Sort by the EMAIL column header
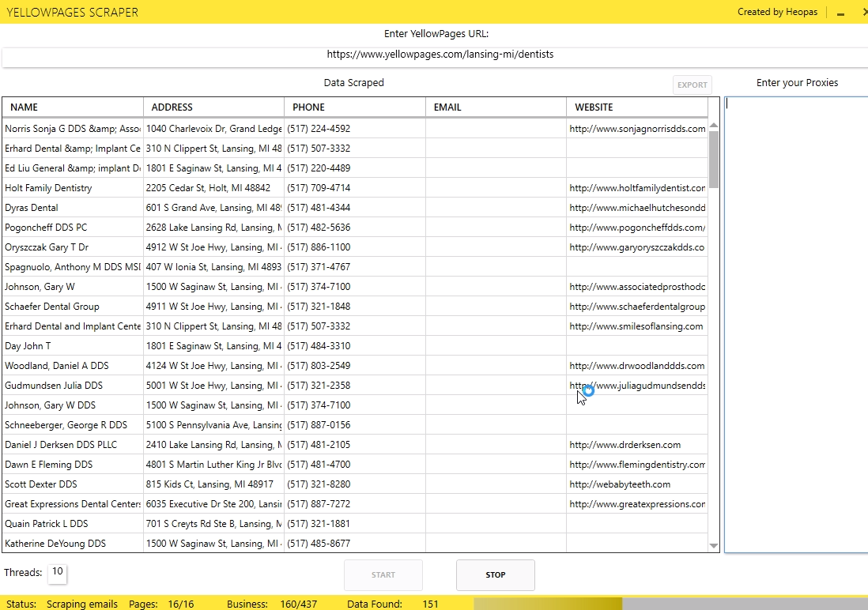The image size is (868, 610). pos(496,107)
